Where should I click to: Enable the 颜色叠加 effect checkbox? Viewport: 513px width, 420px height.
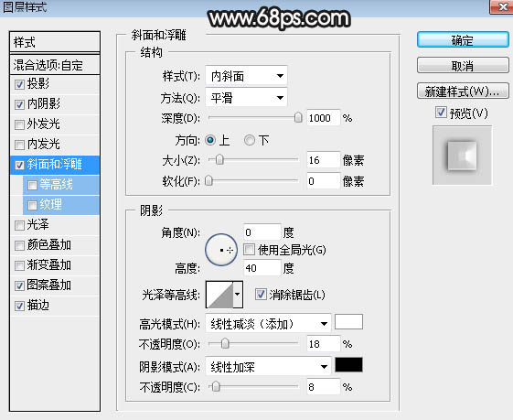[19, 245]
